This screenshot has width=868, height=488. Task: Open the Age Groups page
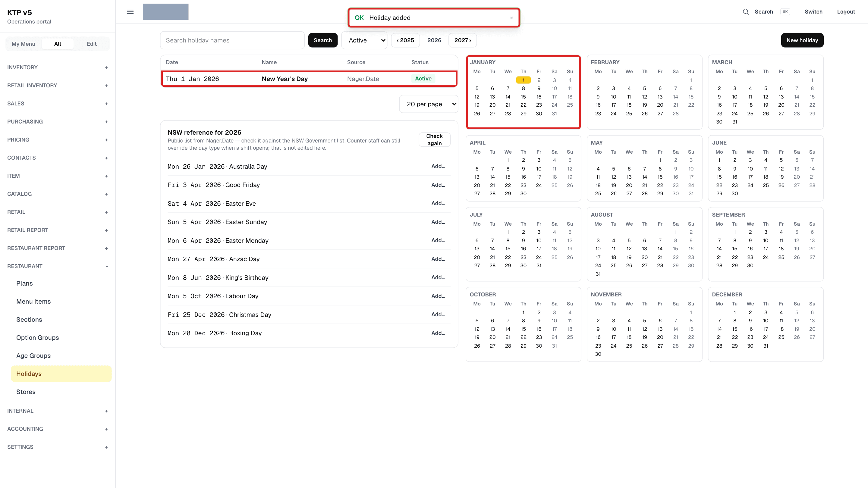61,356
